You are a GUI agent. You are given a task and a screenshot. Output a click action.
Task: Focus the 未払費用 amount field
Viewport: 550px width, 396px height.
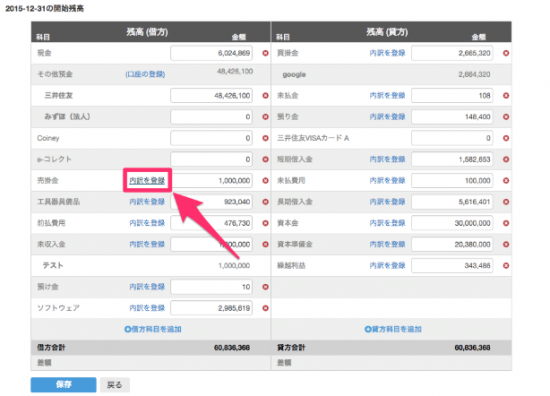[x=452, y=181]
